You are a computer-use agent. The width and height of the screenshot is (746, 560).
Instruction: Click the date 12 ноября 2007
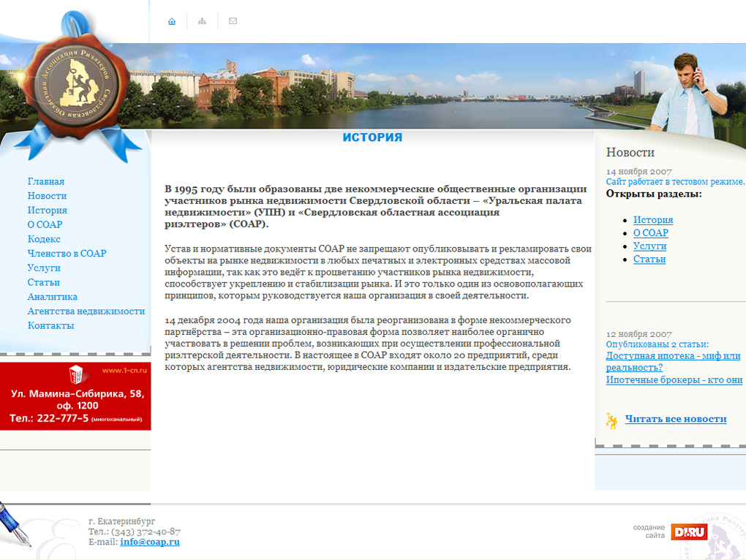point(639,334)
